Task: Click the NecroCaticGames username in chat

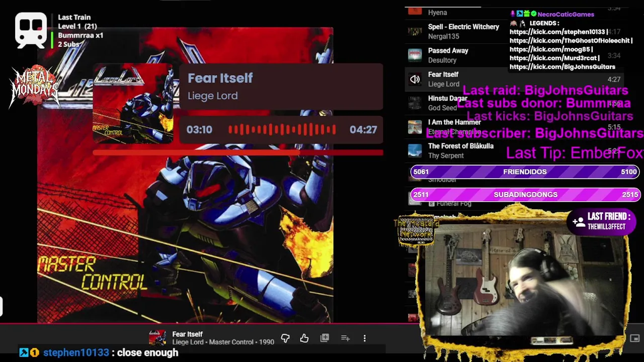Action: pos(566,14)
